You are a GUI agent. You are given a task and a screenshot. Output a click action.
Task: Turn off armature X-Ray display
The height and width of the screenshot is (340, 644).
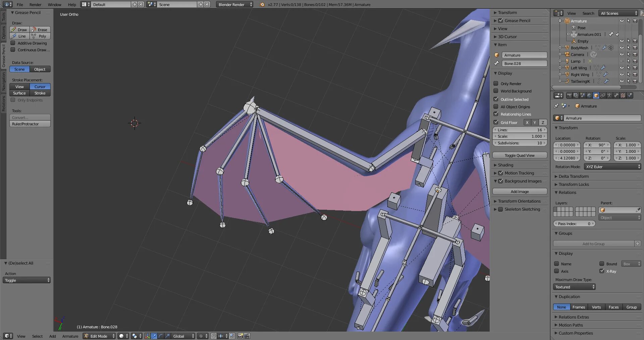click(602, 271)
